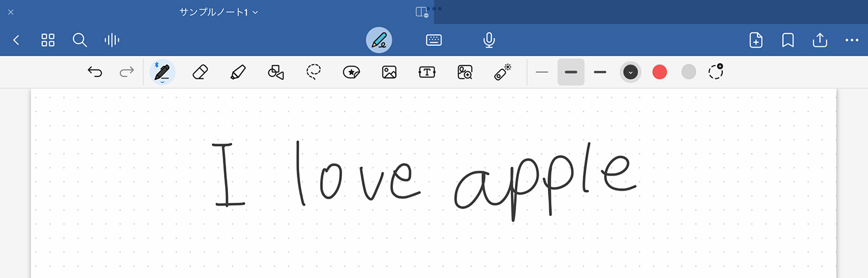Image resolution: width=868 pixels, height=278 pixels.
Task: Pick the light gray pen color
Action: [689, 72]
